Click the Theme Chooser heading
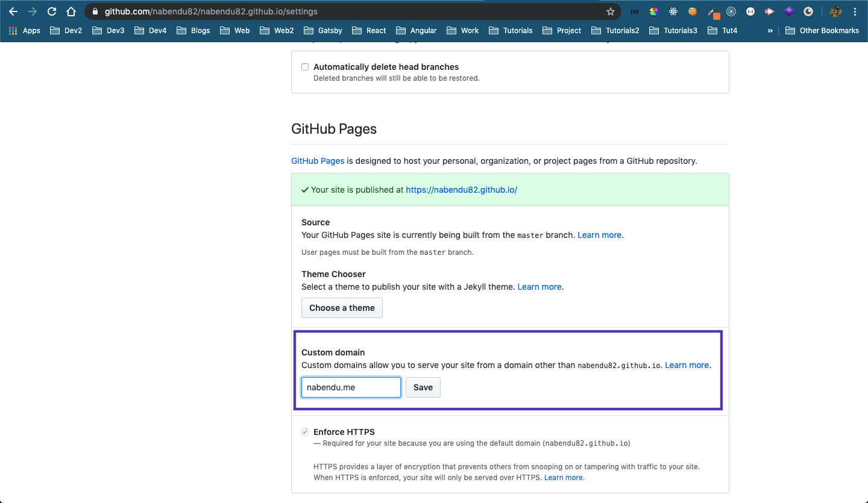868x503 pixels. pos(333,274)
